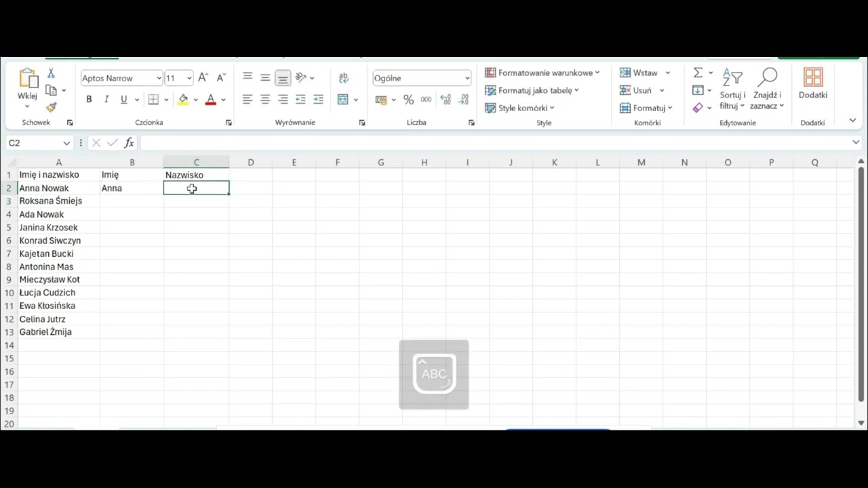
Task: Click the Wklej paste clipboard icon
Action: 28,79
